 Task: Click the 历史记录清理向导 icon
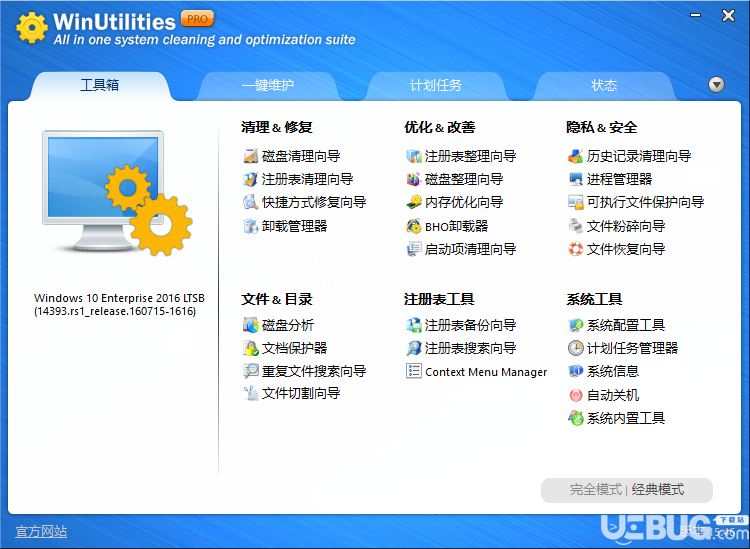tap(575, 156)
